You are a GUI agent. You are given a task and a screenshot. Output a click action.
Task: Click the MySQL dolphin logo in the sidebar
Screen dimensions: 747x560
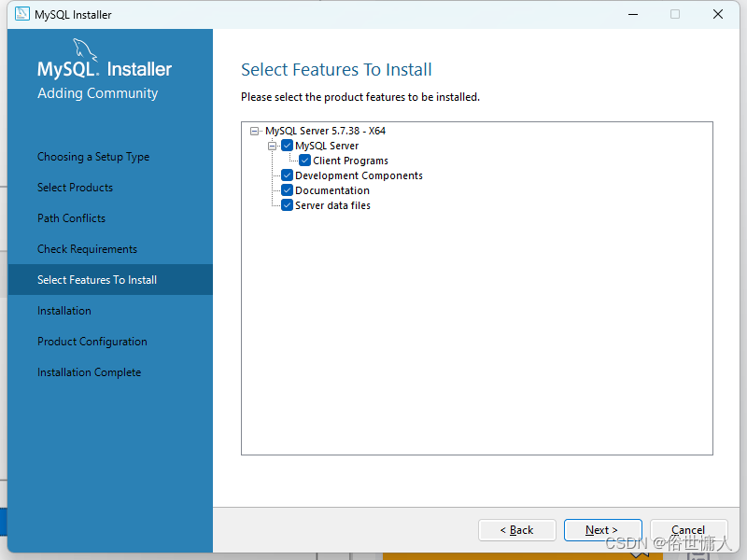pos(85,50)
